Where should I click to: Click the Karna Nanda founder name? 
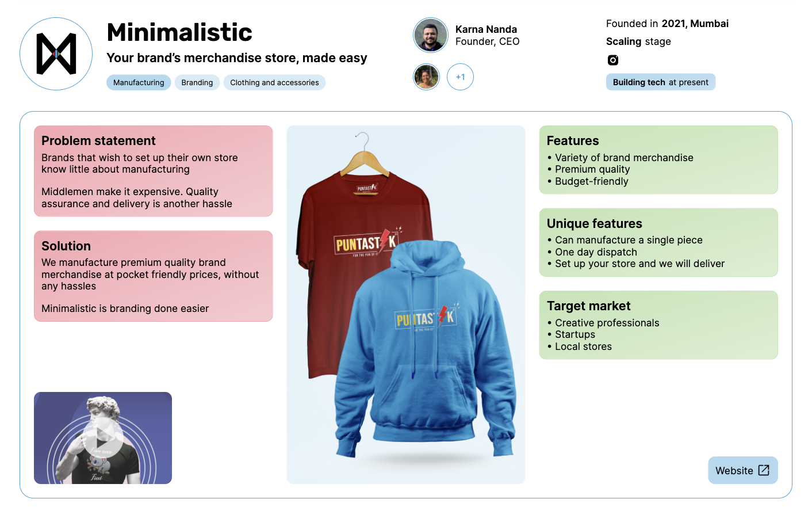(x=486, y=29)
